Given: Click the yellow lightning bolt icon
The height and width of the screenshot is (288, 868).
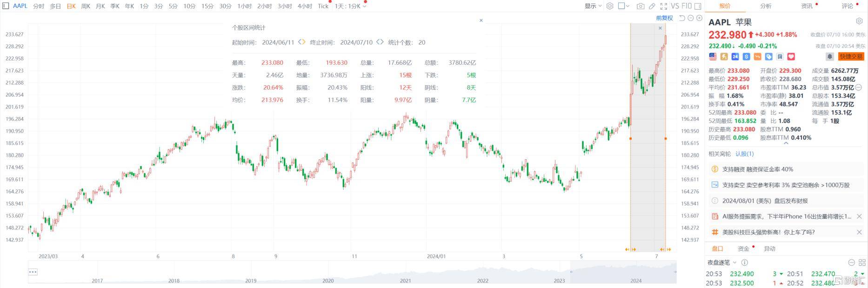Looking at the screenshot, I should click(724, 56).
